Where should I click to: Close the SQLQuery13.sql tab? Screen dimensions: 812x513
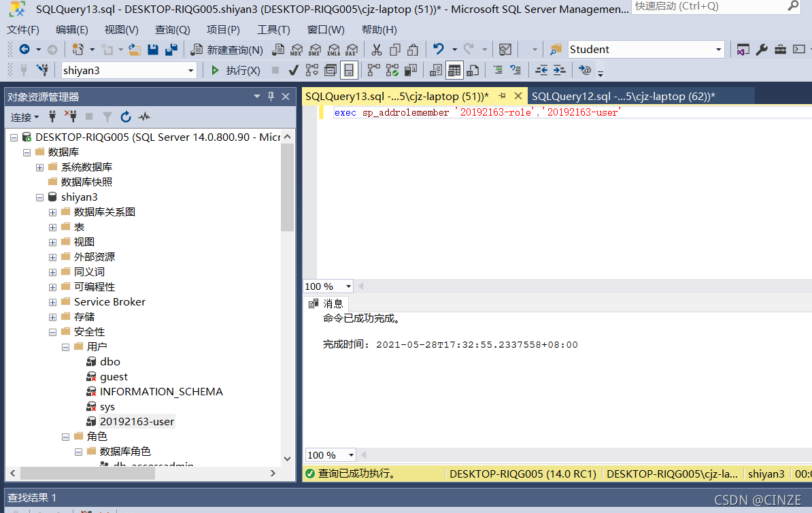click(518, 96)
